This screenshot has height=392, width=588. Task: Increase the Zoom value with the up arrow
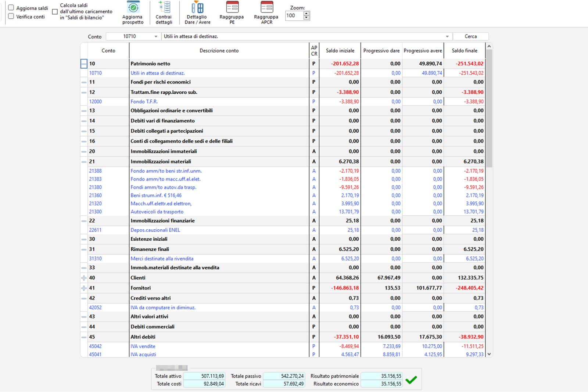click(x=306, y=14)
